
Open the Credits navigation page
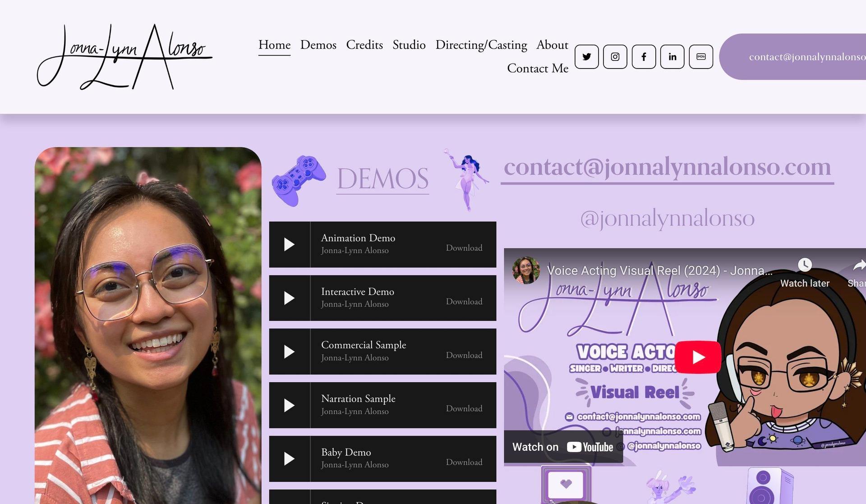(364, 45)
